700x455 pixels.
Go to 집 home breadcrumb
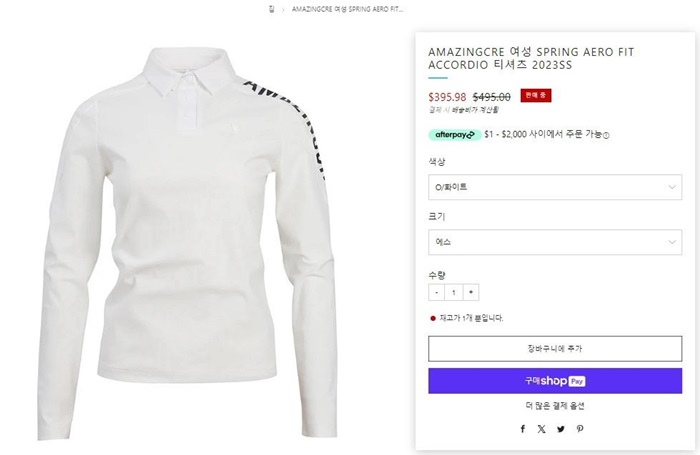coord(272,8)
